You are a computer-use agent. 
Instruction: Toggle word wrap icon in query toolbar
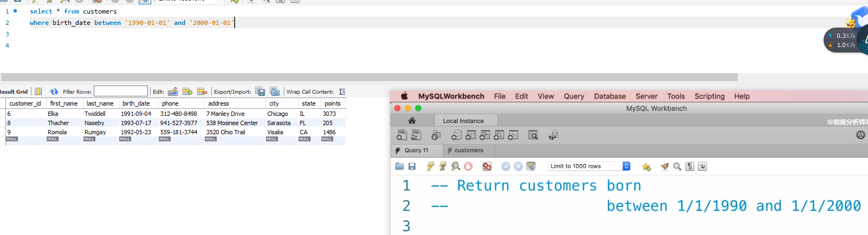(x=702, y=166)
